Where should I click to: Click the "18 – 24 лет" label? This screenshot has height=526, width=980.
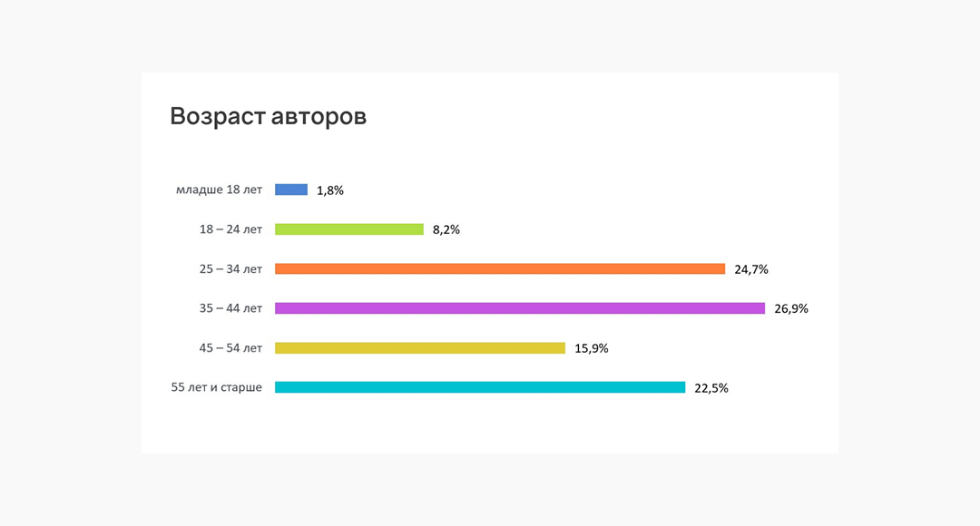[230, 229]
